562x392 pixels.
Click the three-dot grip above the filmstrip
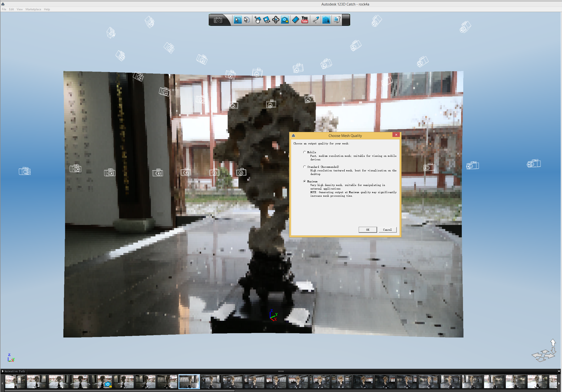click(x=281, y=371)
